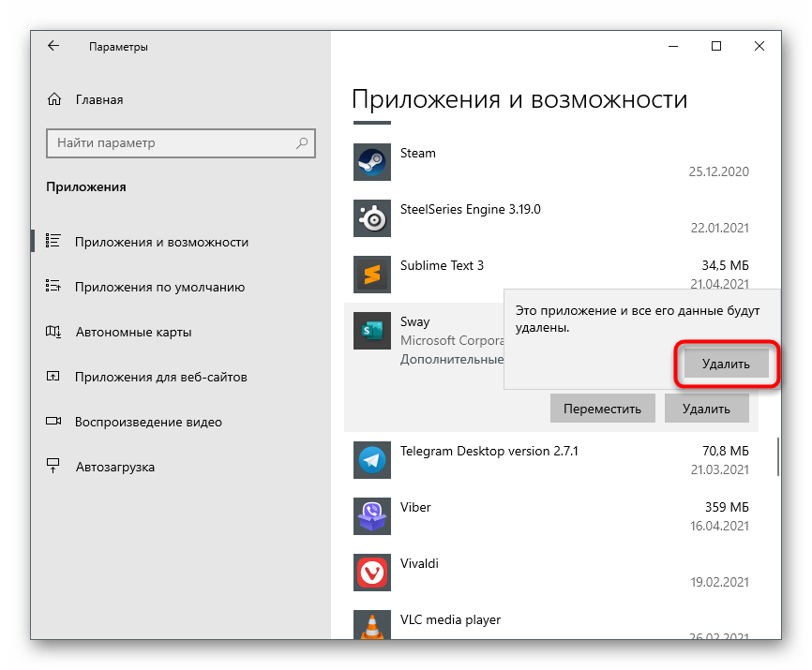Confirm deletion with popup Удалить button
Viewport: 812px width, 670px height.
pyautogui.click(x=726, y=364)
